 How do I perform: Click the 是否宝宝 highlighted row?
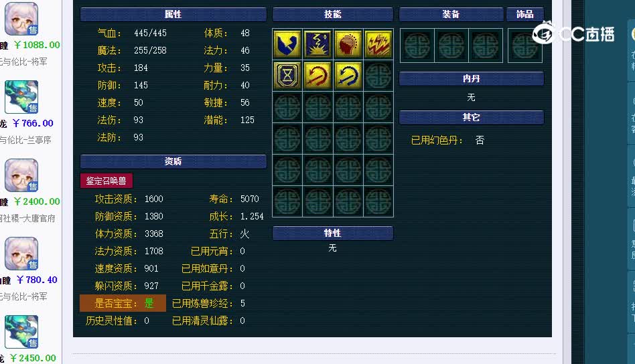click(x=123, y=303)
